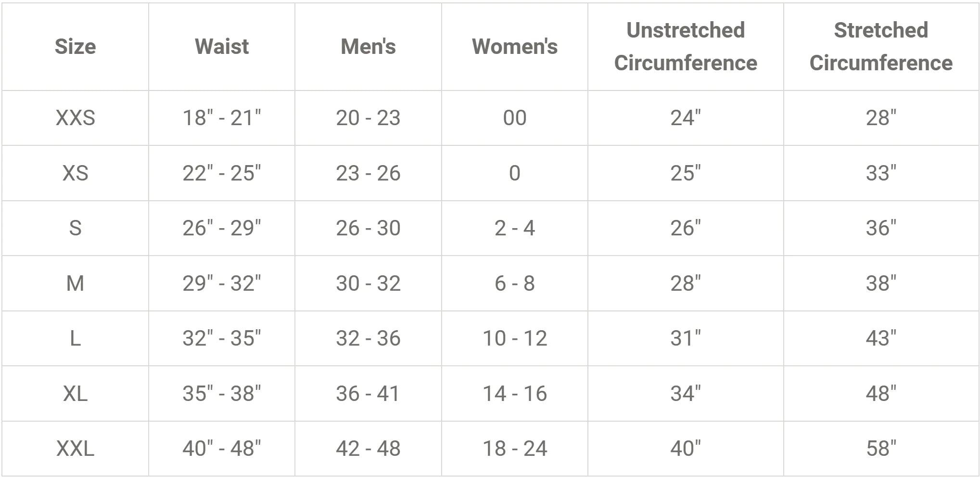This screenshot has height=477, width=980.
Task: Click women's size cell 18 - 24
Action: pos(515,449)
